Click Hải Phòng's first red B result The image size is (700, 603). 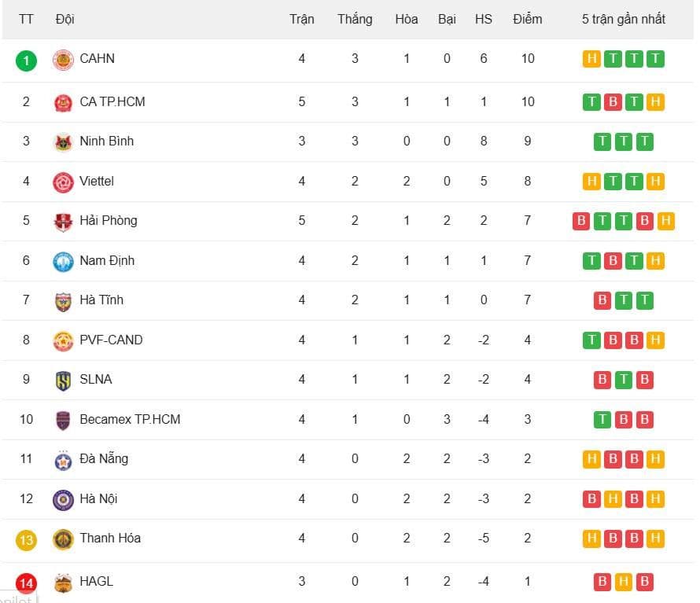581,221
